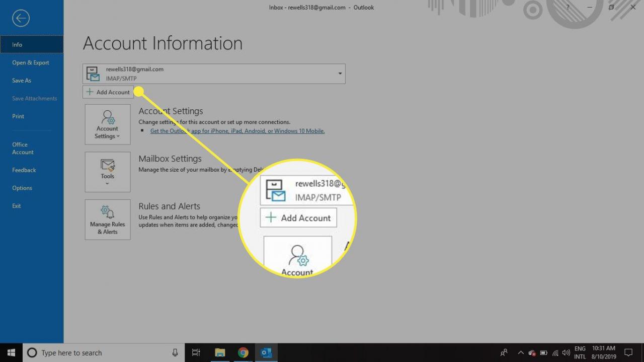The width and height of the screenshot is (644, 362).
Task: Click the Mailbox Settings heading text
Action: pos(170,159)
